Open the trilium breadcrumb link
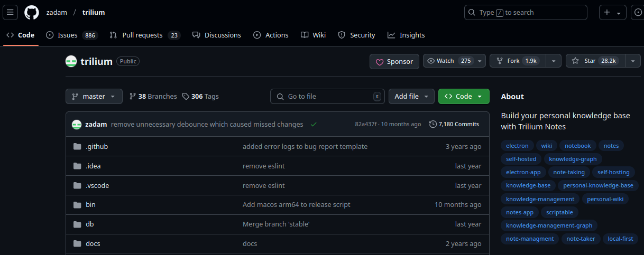This screenshot has height=255, width=644. (94, 12)
